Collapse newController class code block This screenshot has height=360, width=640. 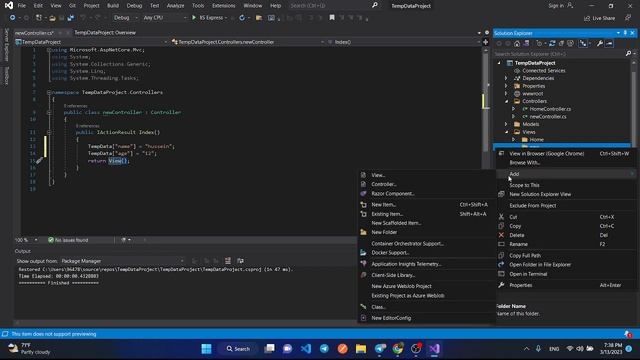pos(49,112)
